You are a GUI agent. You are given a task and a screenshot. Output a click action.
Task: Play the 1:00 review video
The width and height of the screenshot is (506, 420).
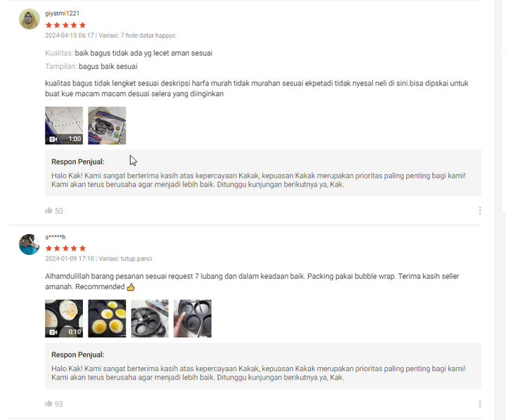tap(64, 125)
